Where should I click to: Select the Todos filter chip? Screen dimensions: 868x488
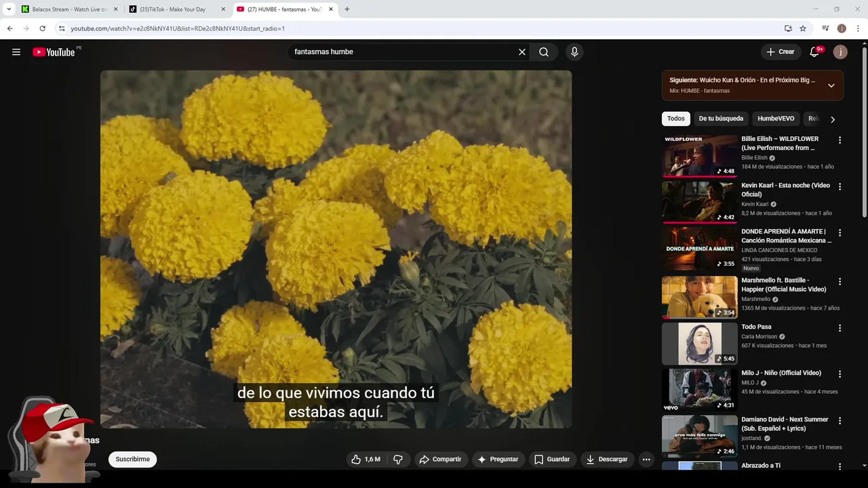(676, 119)
